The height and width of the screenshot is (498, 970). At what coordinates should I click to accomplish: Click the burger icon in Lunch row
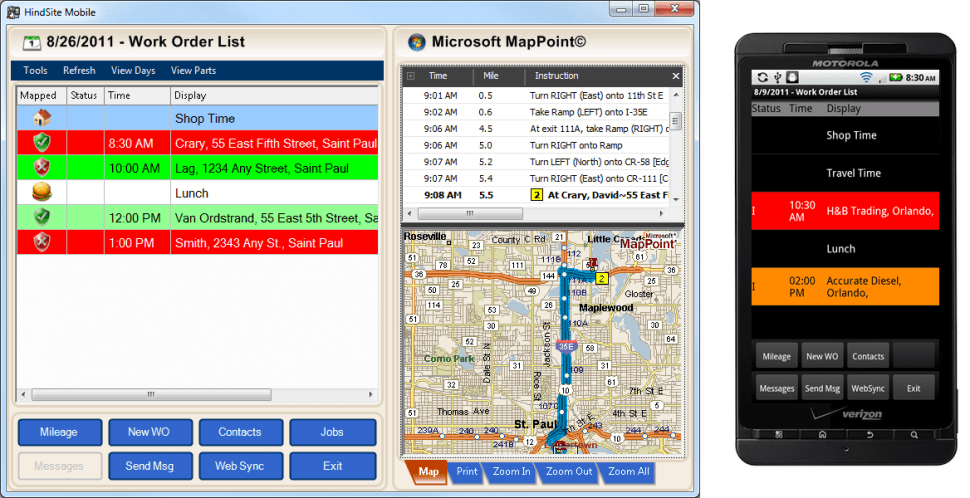coord(41,192)
